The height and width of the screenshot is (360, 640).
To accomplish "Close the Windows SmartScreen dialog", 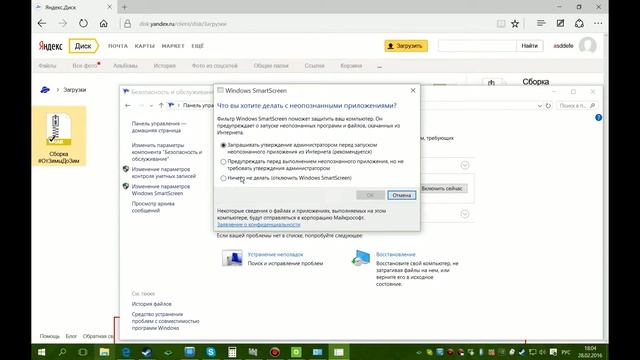I will pos(413,90).
